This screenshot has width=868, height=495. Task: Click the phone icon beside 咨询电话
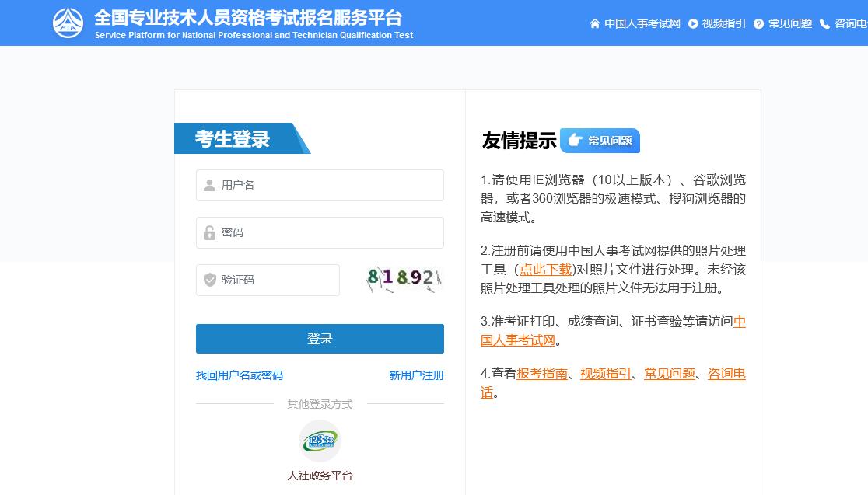[x=824, y=24]
